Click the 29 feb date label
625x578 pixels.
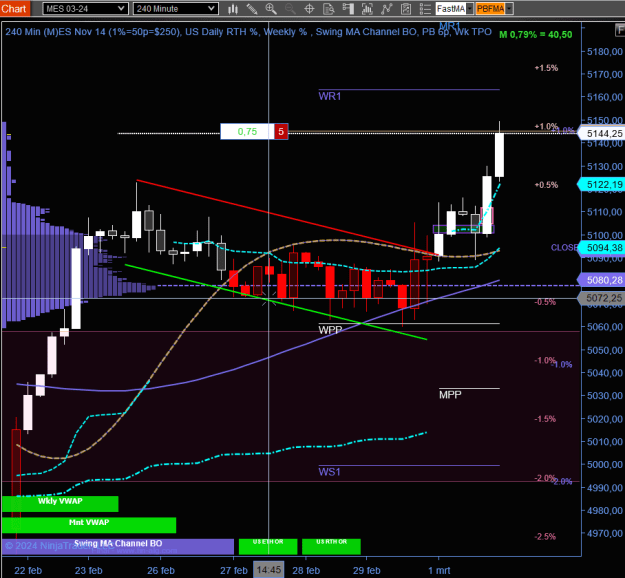click(x=366, y=570)
